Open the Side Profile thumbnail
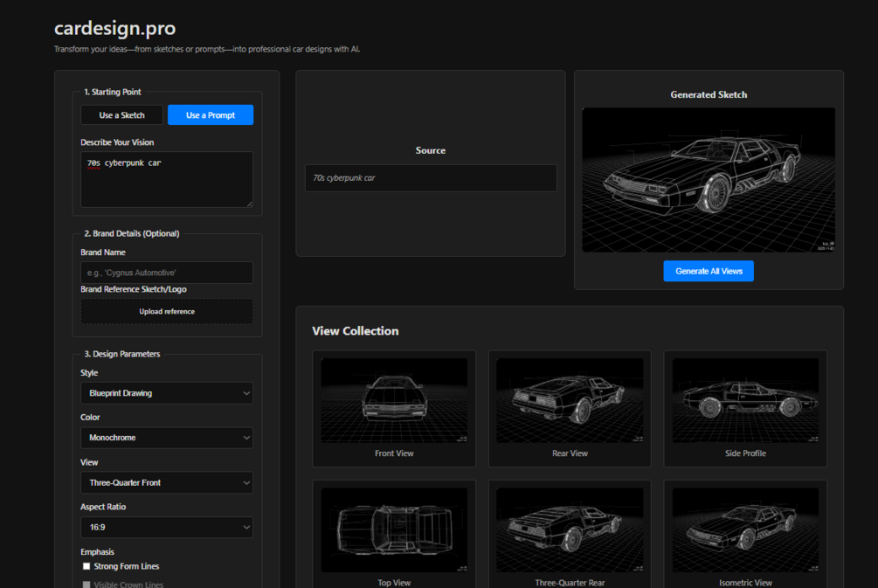Viewport: 878px width, 588px height. pos(745,400)
